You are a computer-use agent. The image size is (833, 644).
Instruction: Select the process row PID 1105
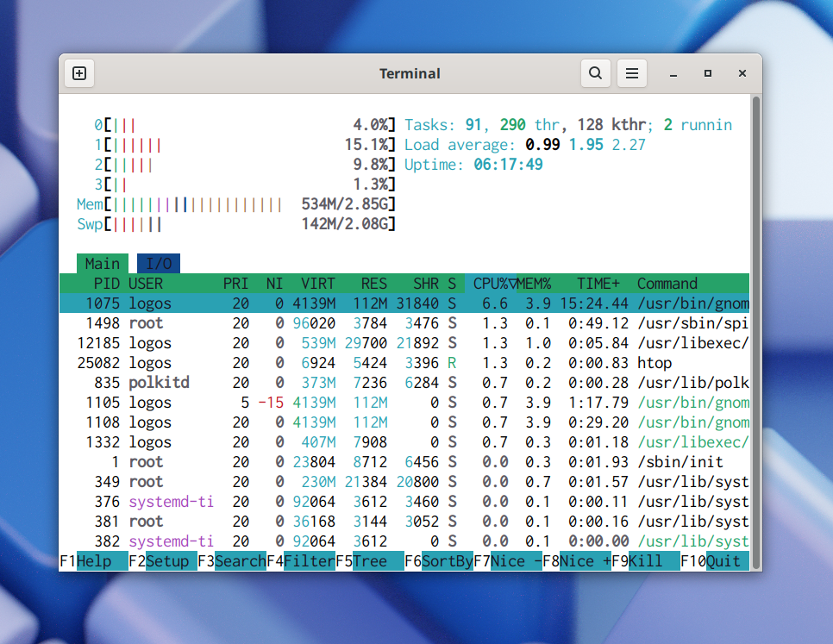click(404, 403)
